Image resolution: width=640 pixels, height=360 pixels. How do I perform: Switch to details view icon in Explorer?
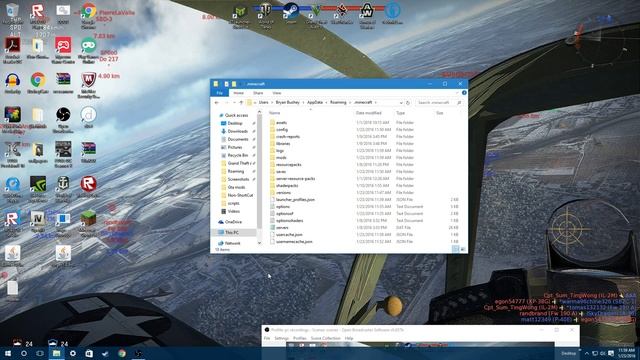click(456, 249)
